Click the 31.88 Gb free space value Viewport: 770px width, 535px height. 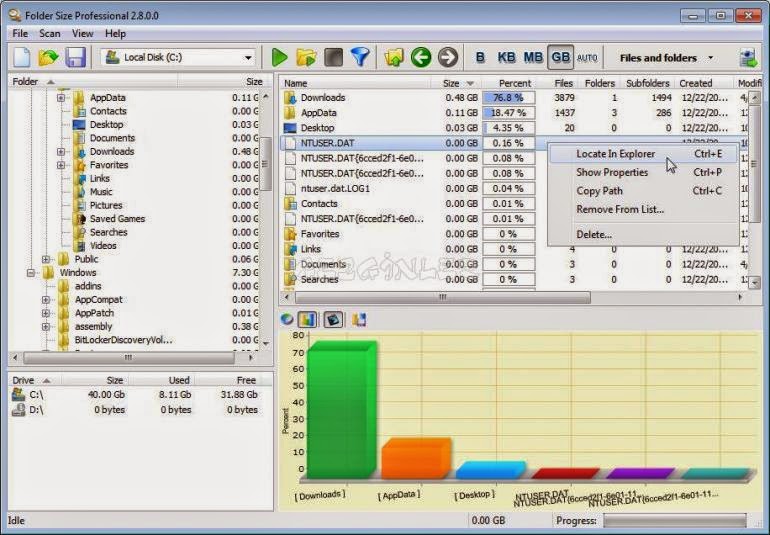[x=239, y=394]
